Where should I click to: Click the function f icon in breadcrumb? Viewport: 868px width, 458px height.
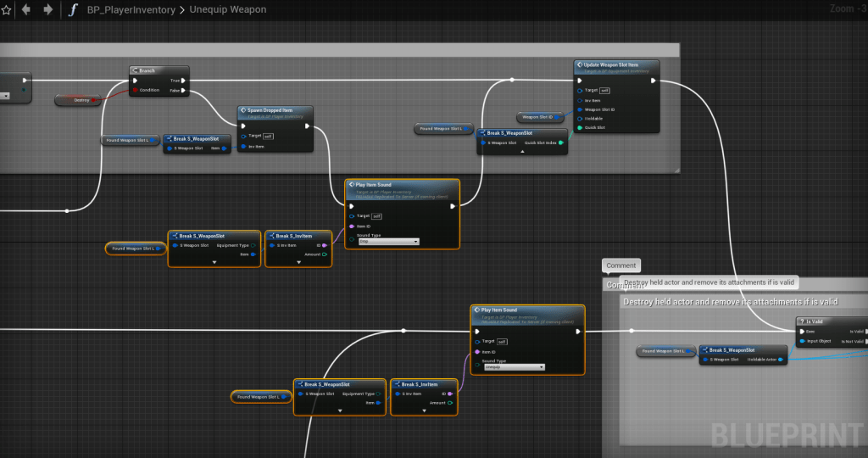[x=73, y=10]
